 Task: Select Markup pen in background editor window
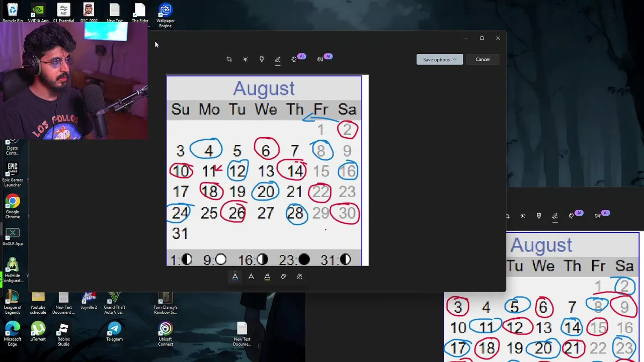[555, 216]
